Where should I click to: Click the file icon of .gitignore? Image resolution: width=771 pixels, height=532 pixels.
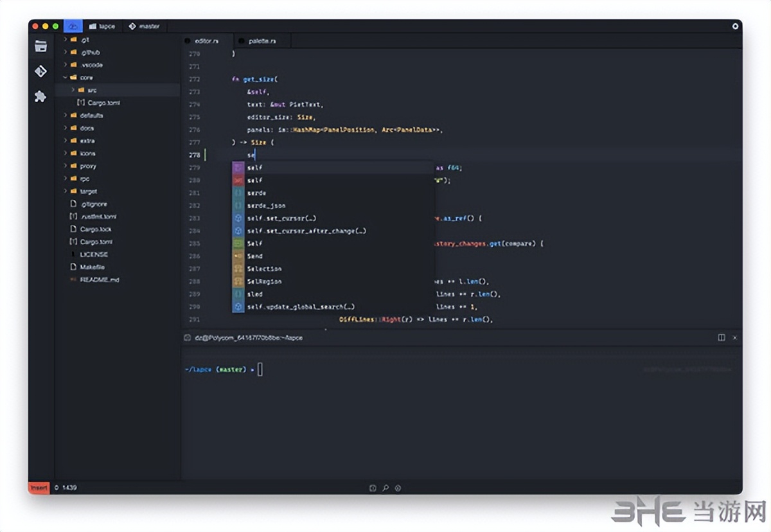(73, 204)
